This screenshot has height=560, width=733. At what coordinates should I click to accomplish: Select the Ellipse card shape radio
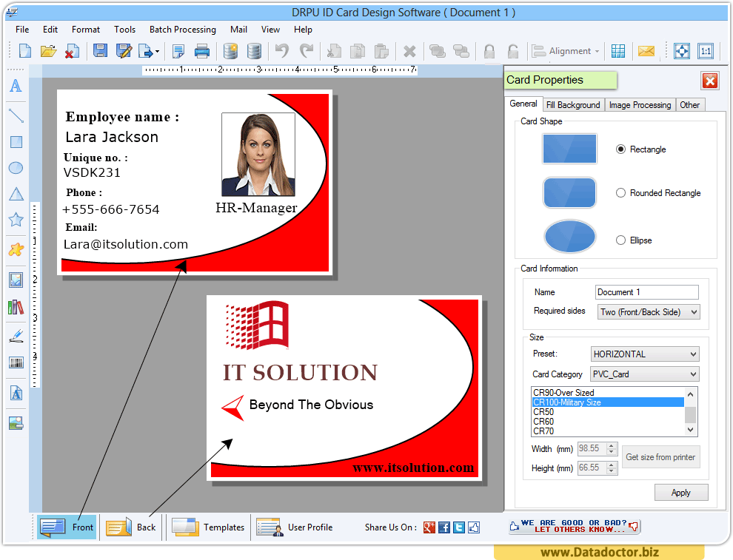pos(620,240)
